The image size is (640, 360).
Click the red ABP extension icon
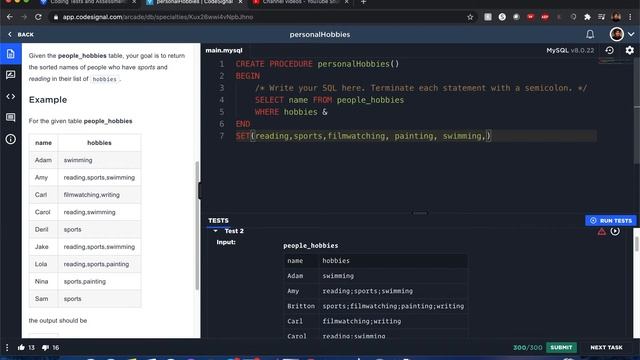point(544,17)
